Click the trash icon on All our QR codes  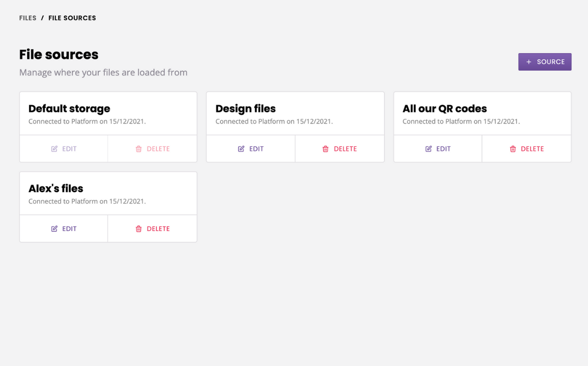[513, 149]
